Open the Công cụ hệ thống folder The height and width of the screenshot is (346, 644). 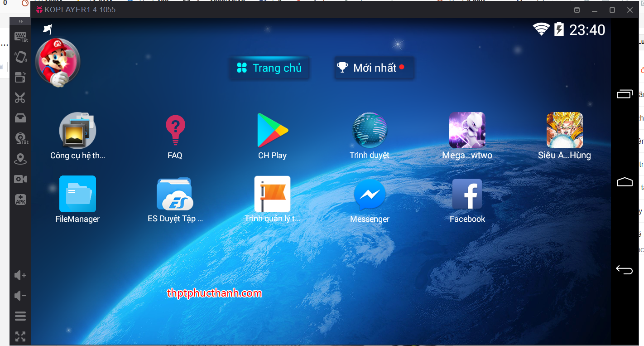tap(77, 136)
